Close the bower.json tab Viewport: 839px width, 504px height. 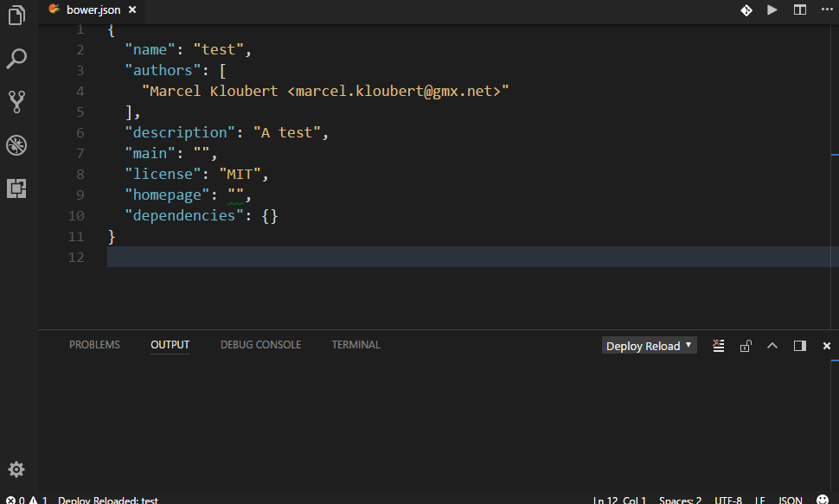(x=132, y=10)
